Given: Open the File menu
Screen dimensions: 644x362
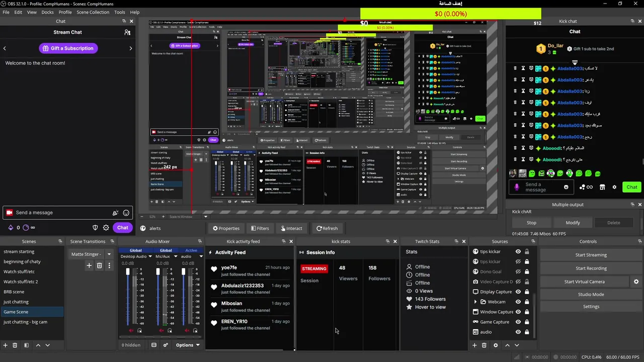Looking at the screenshot, I should 6,12.
